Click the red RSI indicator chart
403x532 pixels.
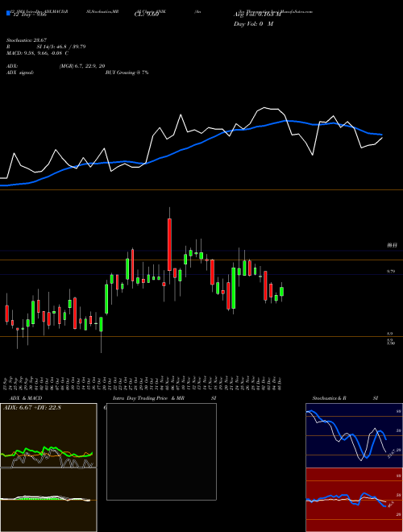(x=354, y=500)
